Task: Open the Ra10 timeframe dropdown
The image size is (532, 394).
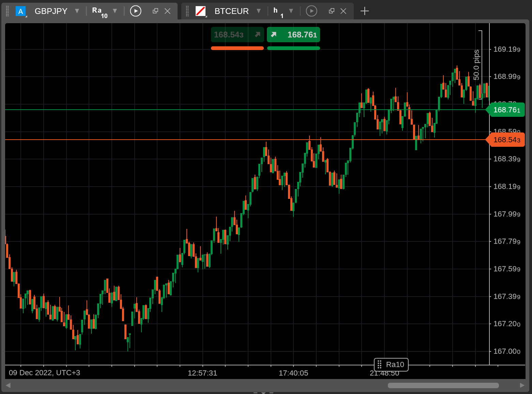Action: point(115,11)
